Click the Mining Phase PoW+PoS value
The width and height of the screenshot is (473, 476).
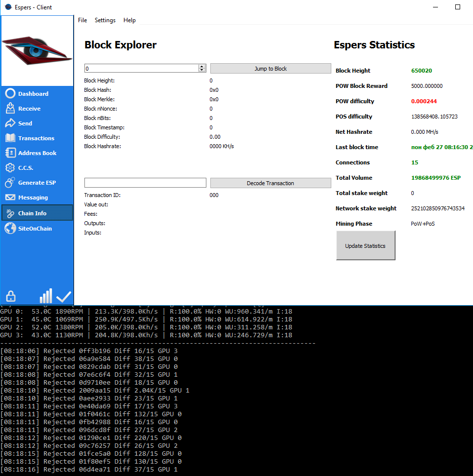(x=423, y=224)
